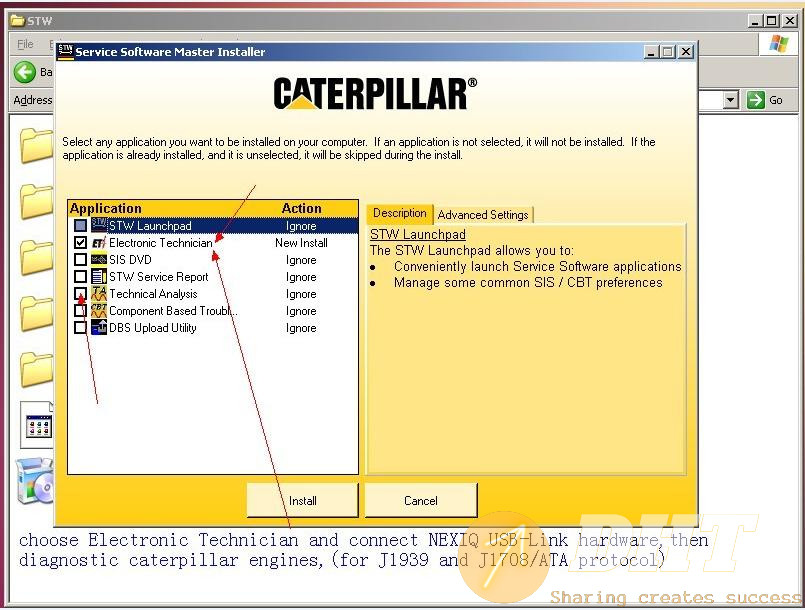
Task: Close the STW explorer window
Action: point(790,21)
